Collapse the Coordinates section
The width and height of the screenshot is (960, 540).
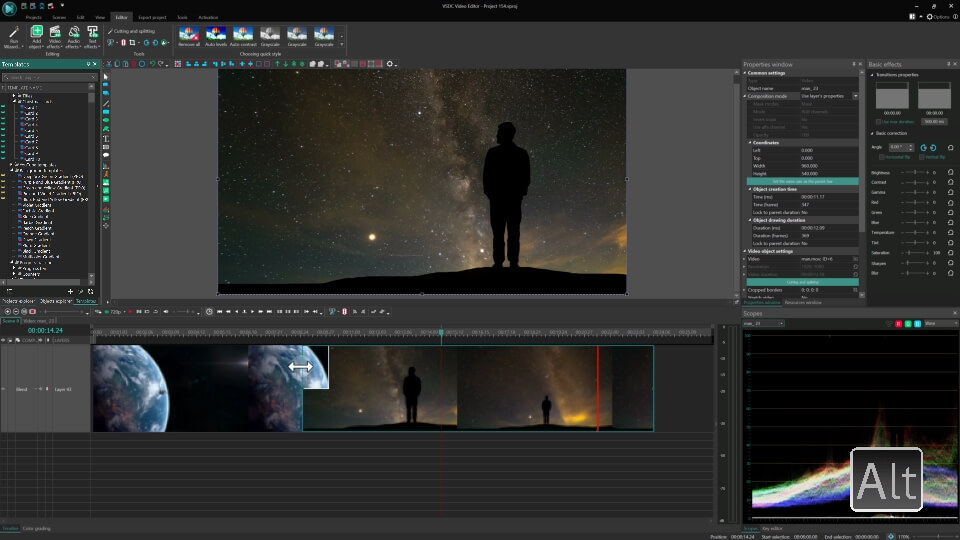pos(750,143)
